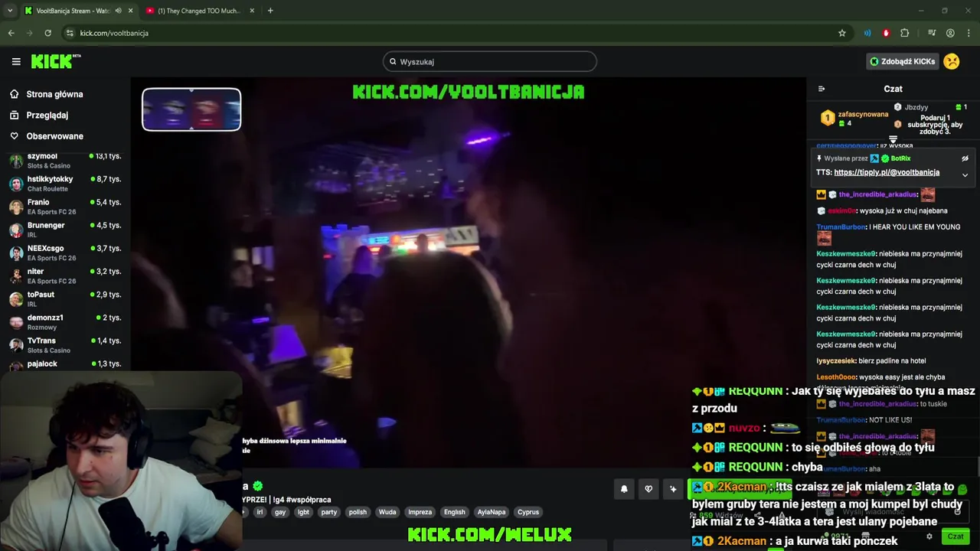The height and width of the screenshot is (551, 980).
Task: Open chat settings gear icon
Action: tap(929, 536)
